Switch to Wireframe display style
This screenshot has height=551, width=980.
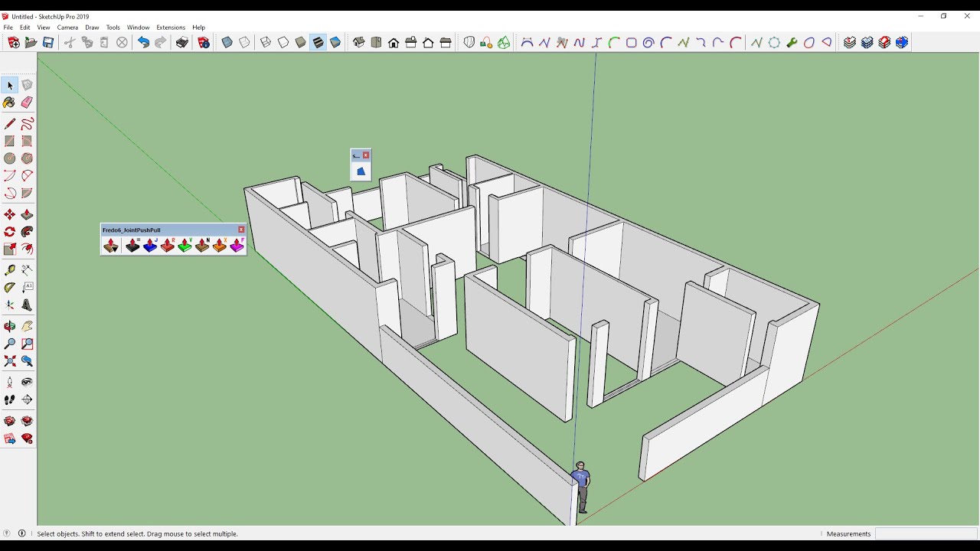coord(266,43)
